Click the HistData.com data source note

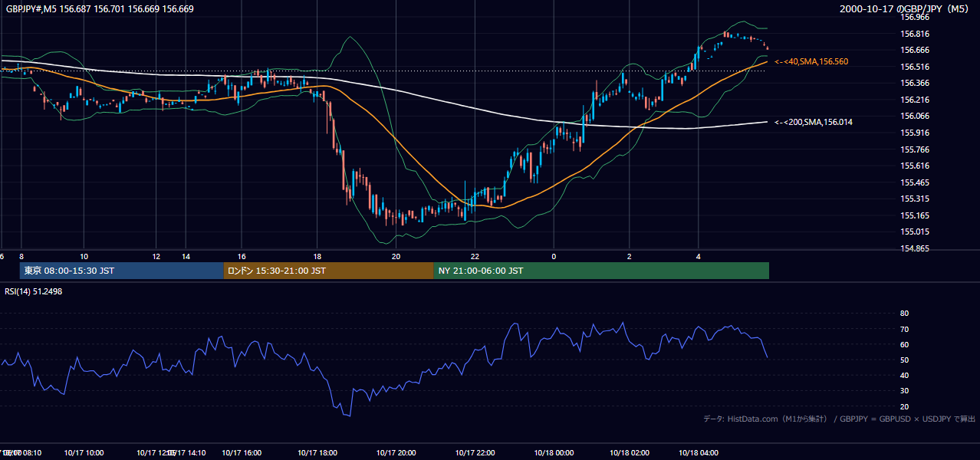point(840,419)
